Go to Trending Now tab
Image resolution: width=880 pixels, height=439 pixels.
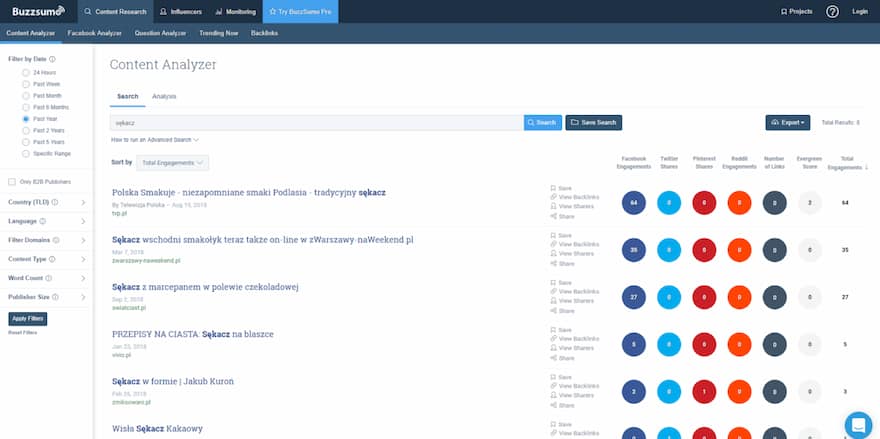pos(218,33)
